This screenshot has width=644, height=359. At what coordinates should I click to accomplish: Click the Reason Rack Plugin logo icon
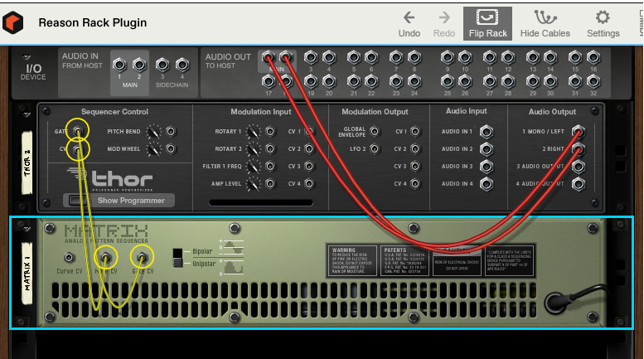point(12,22)
